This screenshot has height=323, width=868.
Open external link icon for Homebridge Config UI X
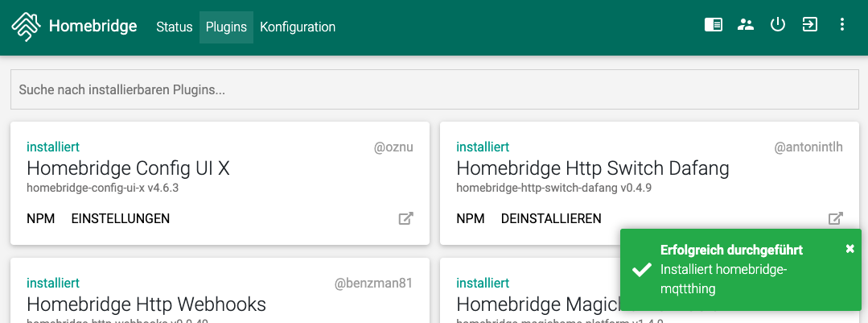tap(405, 218)
